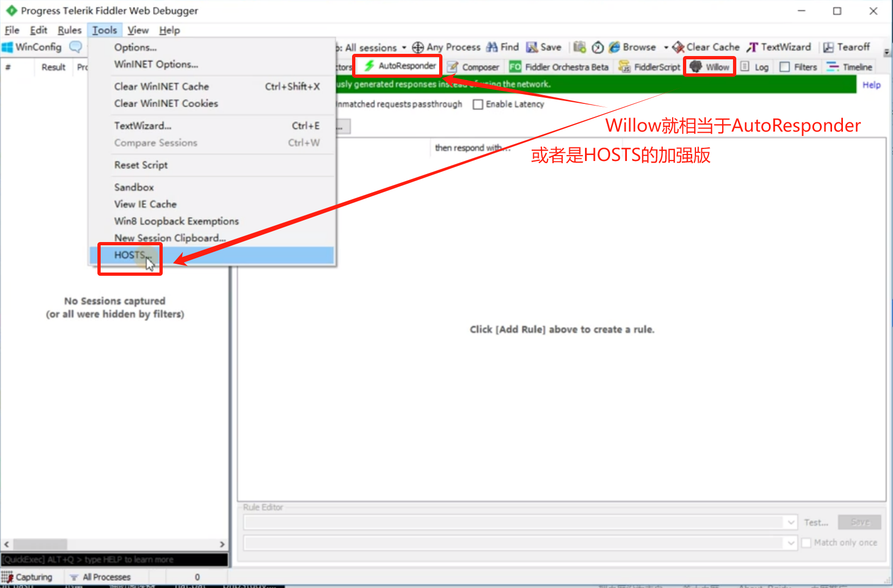Click the Any Process crosshair icon

point(418,47)
